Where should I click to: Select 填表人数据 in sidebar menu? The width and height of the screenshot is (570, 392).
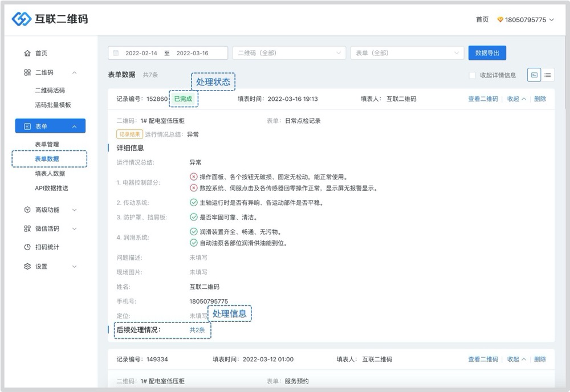(x=50, y=173)
